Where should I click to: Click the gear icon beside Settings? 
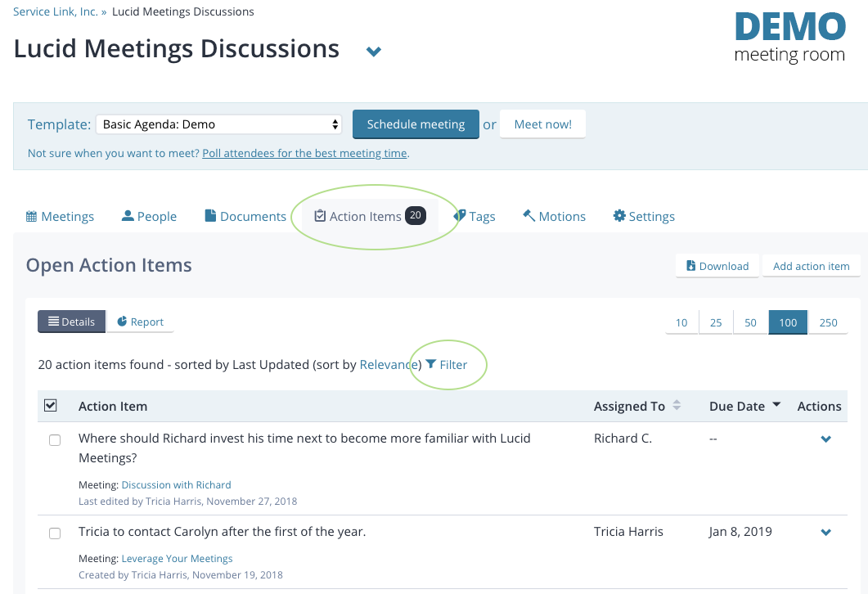pos(619,215)
